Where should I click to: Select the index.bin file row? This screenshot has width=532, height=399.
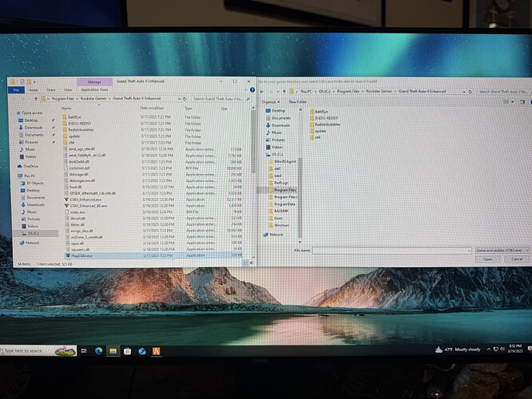click(x=153, y=212)
